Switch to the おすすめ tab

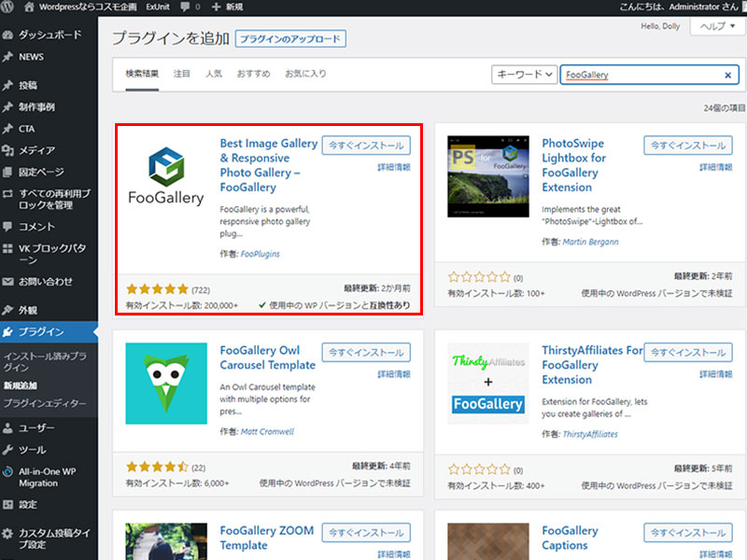(253, 73)
